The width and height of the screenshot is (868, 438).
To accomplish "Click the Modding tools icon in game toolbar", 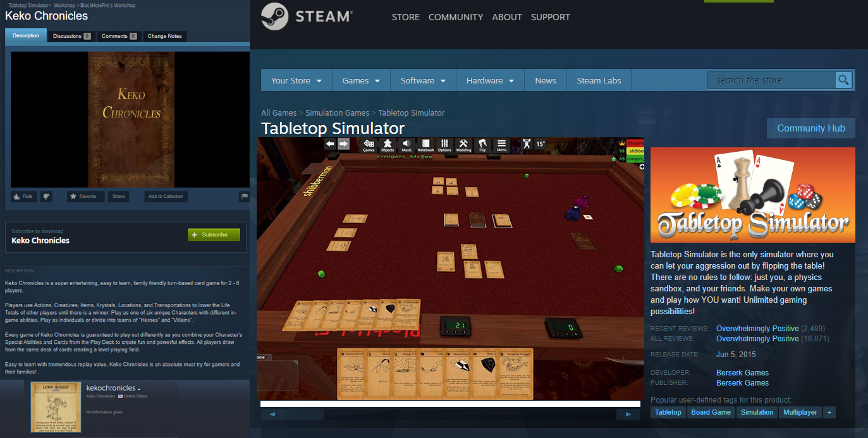I will point(463,145).
